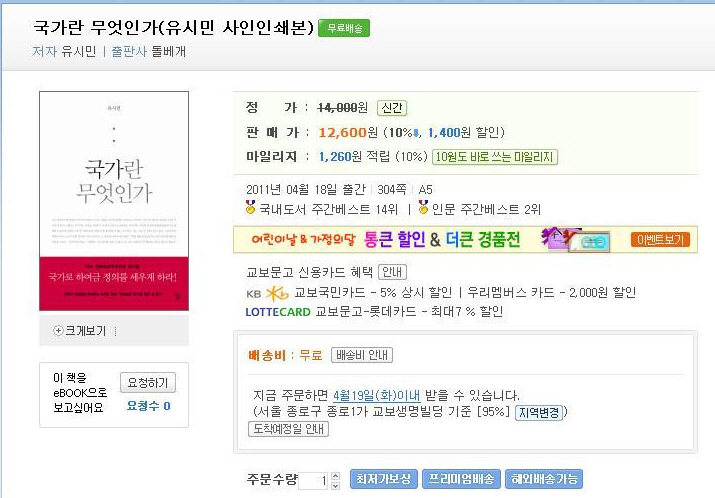Click the KB 국민카드 logo icon
715x498 pixels.
click(267, 294)
